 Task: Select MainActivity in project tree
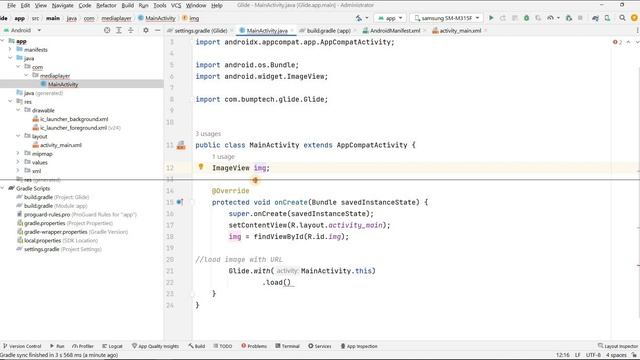coord(63,84)
